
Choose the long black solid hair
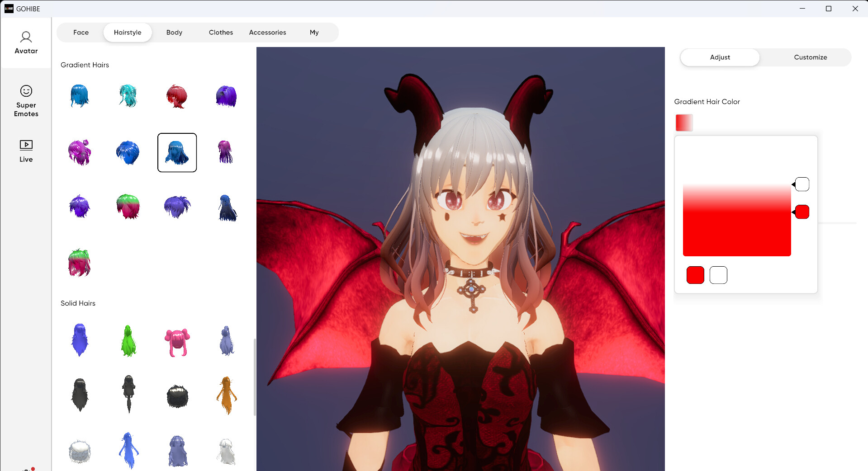pos(80,395)
